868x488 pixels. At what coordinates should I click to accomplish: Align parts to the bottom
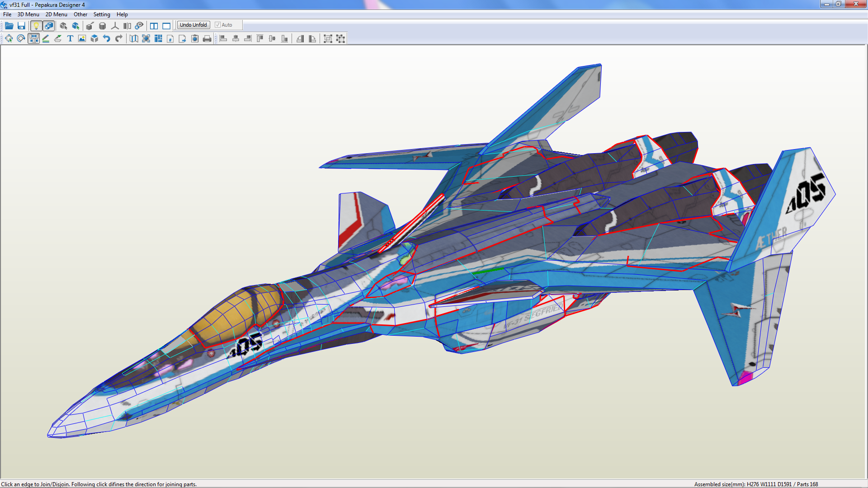tap(284, 38)
